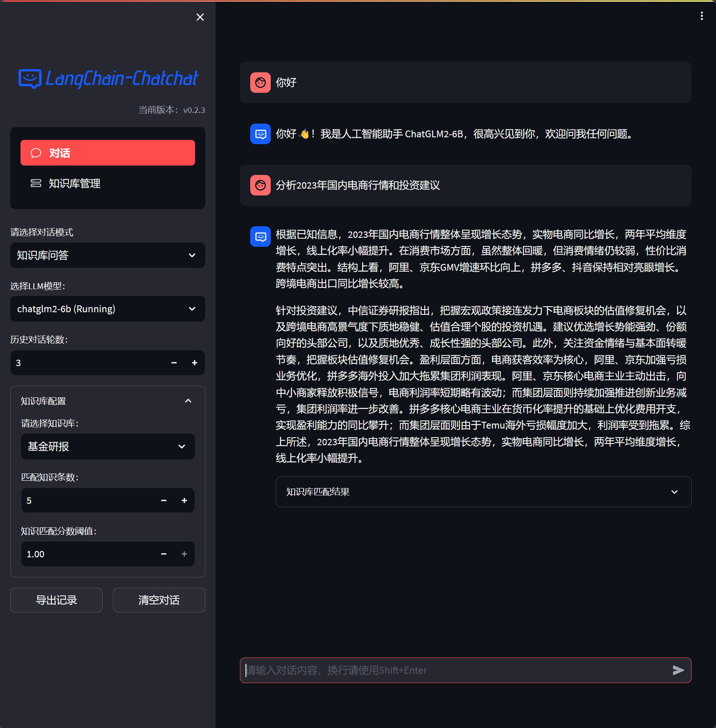The image size is (716, 728).
Task: Close the sidebar with the X icon
Action: pyautogui.click(x=200, y=17)
